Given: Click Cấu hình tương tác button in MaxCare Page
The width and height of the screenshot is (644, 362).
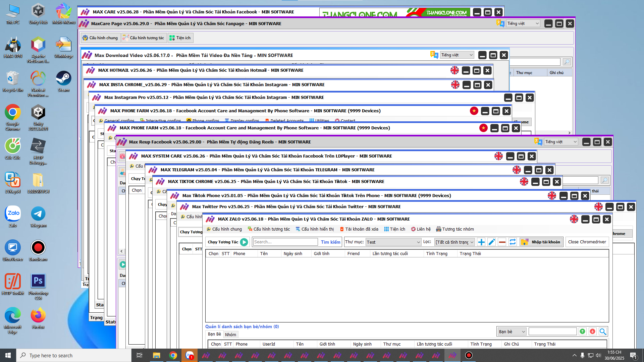Looking at the screenshot, I should point(144,38).
